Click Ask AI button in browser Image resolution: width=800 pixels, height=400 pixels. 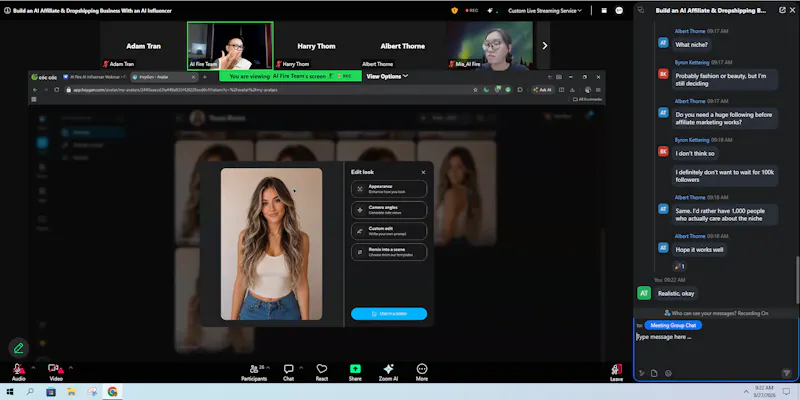pos(542,90)
